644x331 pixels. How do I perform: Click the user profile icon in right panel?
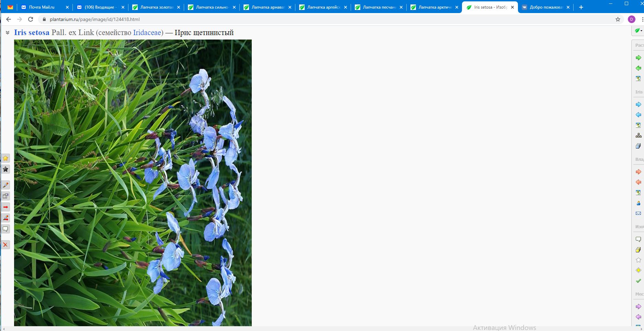click(x=638, y=203)
